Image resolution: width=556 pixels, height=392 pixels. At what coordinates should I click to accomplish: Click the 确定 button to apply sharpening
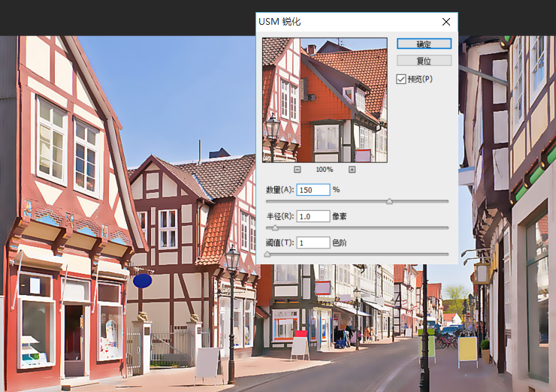tap(424, 44)
